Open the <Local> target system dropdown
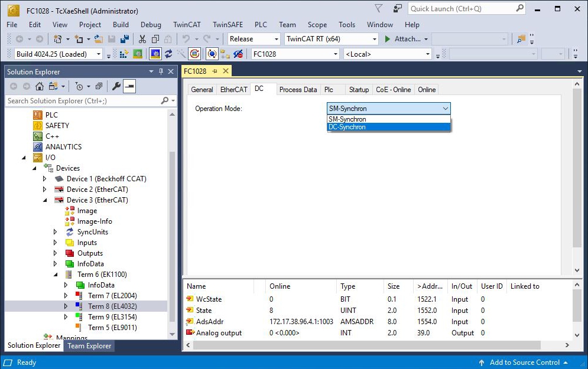 coord(388,54)
